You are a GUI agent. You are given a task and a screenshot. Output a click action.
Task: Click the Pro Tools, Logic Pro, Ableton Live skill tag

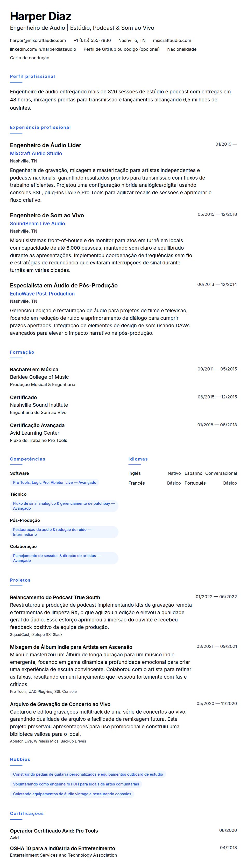coord(55,483)
